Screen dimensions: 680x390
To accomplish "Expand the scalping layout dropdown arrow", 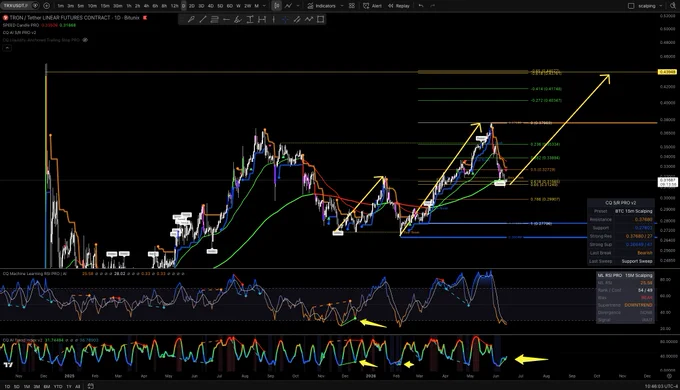I will (660, 6).
